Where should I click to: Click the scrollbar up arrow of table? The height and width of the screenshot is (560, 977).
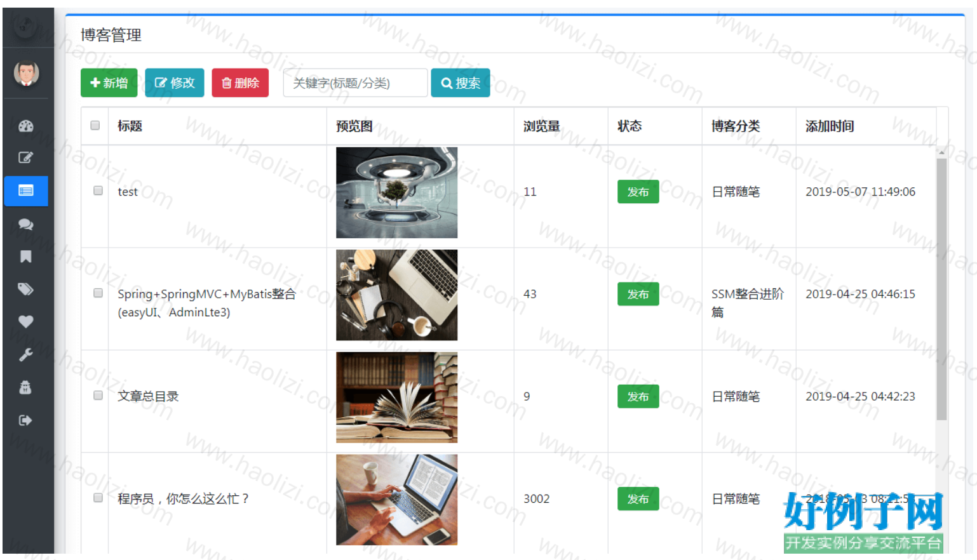pyautogui.click(x=941, y=152)
